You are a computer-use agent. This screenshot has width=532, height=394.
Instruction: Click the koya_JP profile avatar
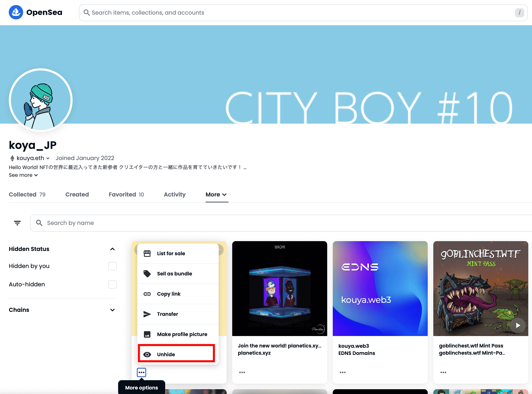(x=41, y=100)
